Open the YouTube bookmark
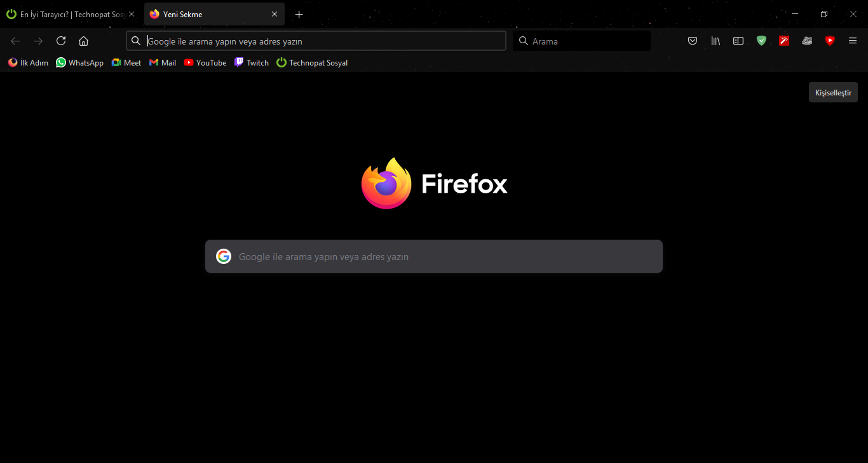This screenshot has height=463, width=868. tap(205, 62)
